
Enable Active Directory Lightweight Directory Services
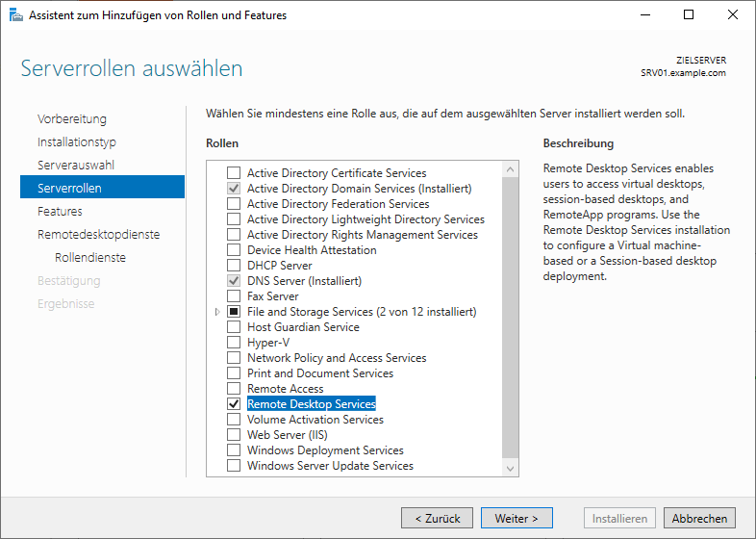[x=234, y=219]
